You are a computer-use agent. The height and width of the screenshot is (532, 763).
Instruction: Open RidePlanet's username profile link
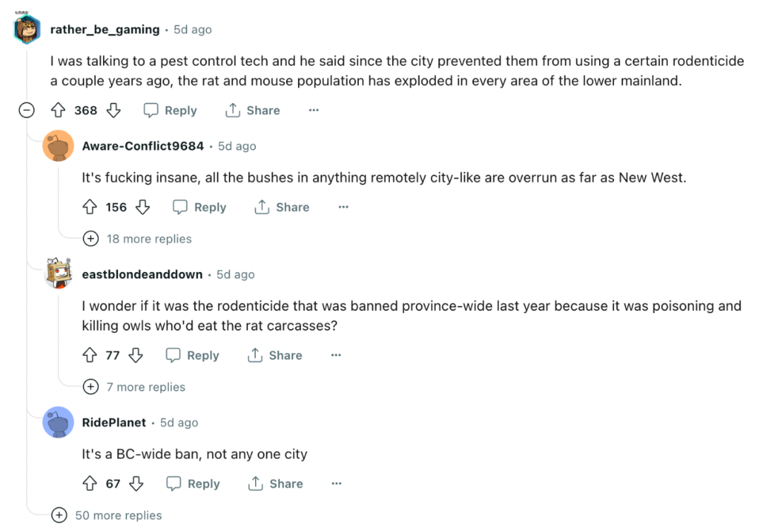coord(114,422)
